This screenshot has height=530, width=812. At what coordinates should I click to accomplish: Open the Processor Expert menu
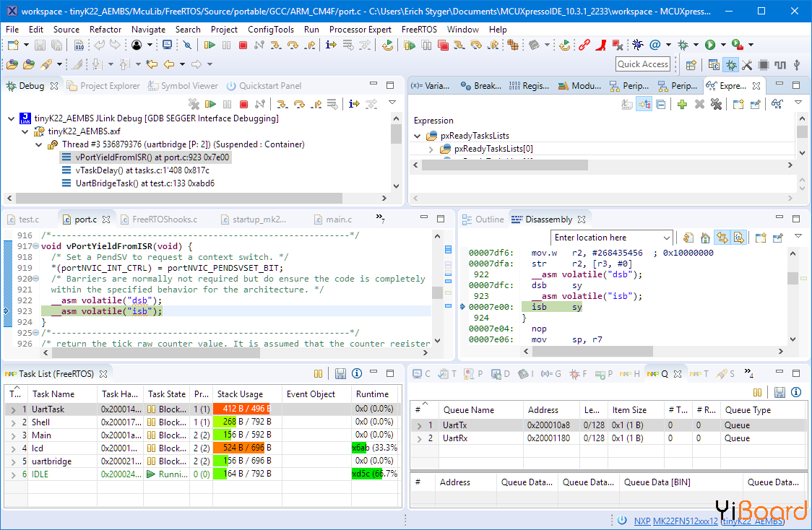360,30
